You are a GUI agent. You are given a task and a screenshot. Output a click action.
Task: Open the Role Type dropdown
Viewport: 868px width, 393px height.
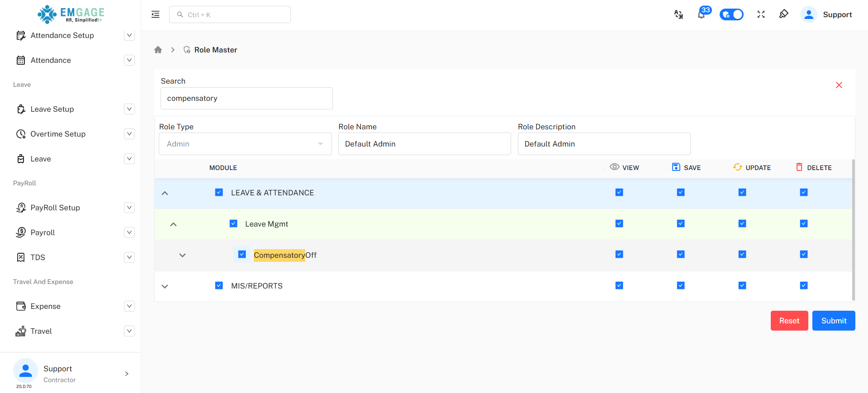click(x=245, y=144)
